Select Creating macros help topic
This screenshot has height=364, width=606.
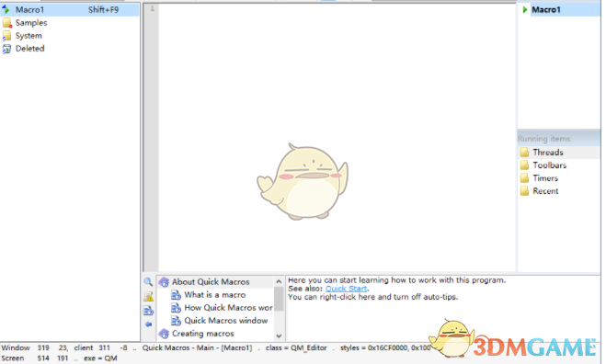[203, 333]
